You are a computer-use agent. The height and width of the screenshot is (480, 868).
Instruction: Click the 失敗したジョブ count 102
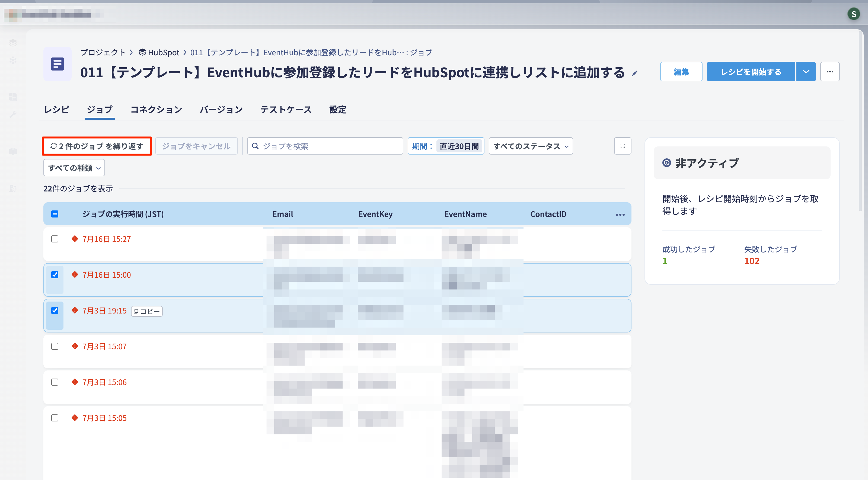point(752,261)
